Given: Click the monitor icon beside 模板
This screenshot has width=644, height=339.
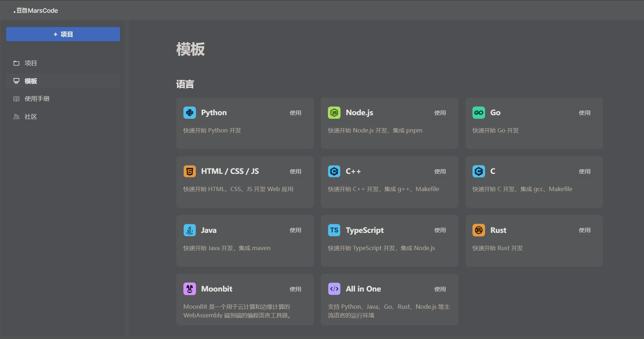Looking at the screenshot, I should (16, 81).
